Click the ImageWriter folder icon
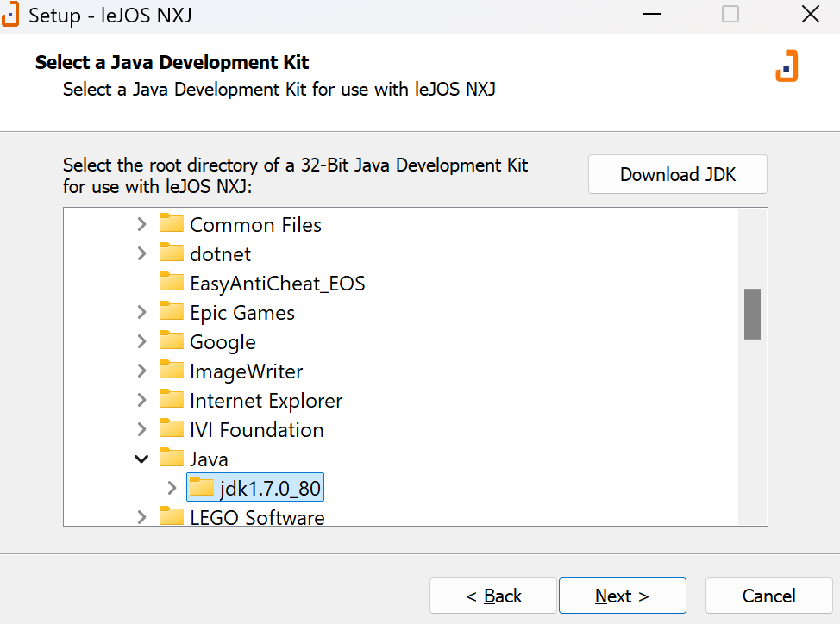This screenshot has height=624, width=840. (x=172, y=370)
